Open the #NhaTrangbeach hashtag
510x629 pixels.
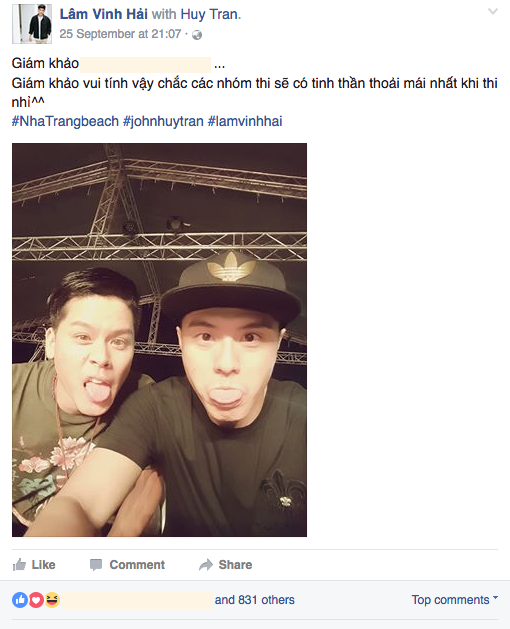point(65,121)
